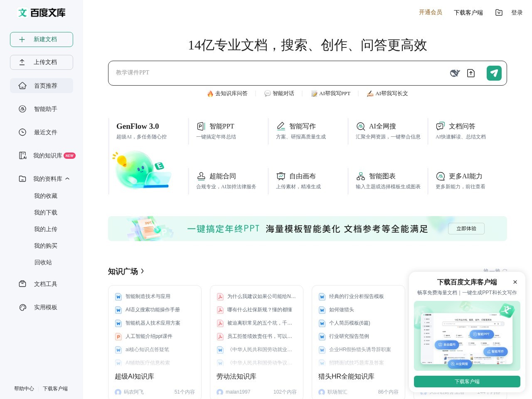Select 最近文件 in the sidebar

point(45,132)
